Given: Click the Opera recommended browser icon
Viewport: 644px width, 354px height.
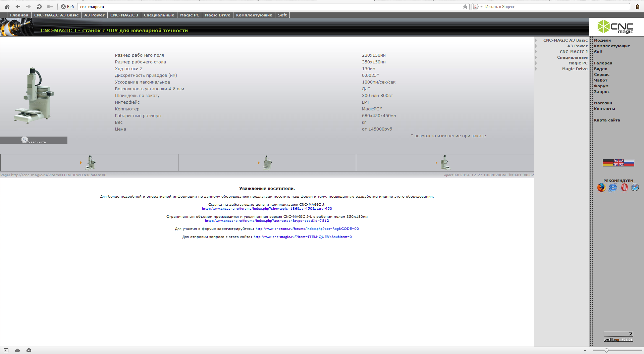Looking at the screenshot, I should click(x=624, y=188).
